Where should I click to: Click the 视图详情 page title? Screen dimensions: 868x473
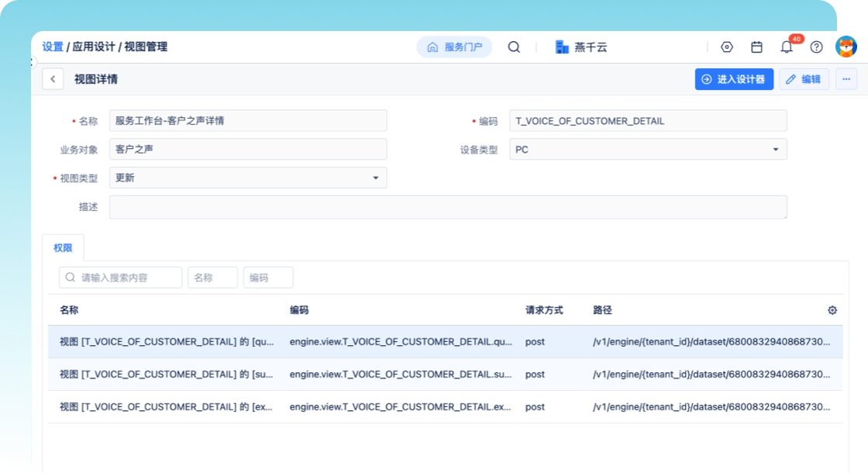(x=96, y=79)
